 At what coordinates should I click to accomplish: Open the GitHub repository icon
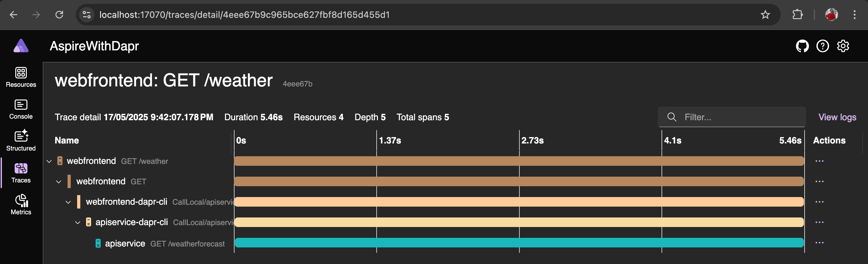802,46
